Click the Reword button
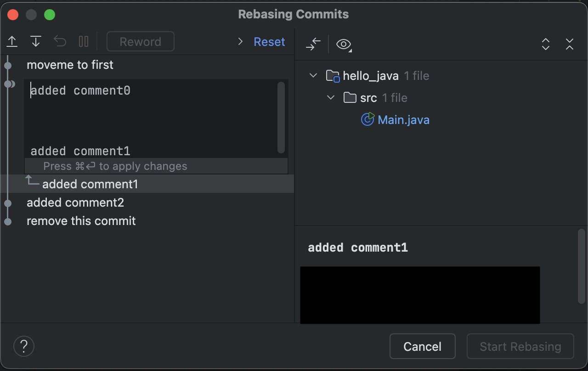 click(x=140, y=42)
